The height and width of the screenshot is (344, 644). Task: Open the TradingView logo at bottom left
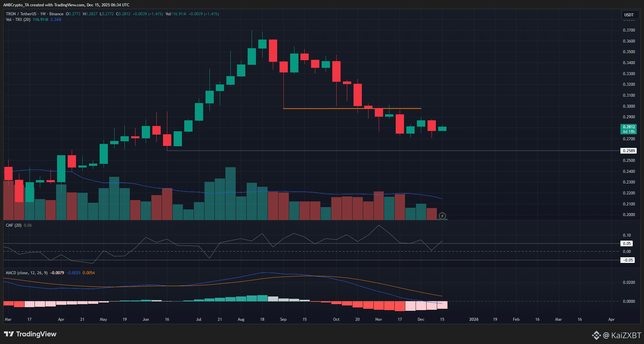pos(30,334)
